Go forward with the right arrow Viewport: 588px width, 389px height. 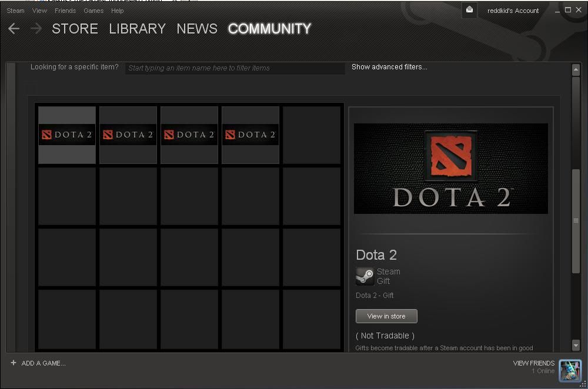(36, 28)
